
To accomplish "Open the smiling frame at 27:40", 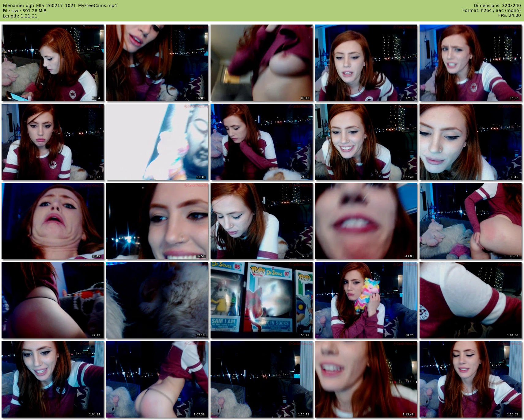I will pos(366,142).
